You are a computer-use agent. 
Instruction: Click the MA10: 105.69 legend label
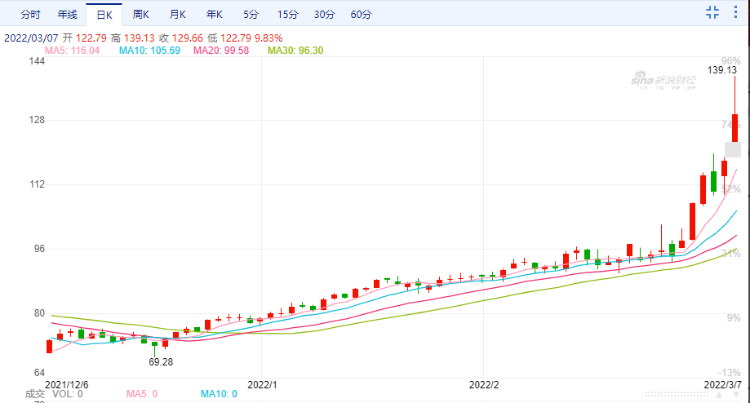point(149,50)
